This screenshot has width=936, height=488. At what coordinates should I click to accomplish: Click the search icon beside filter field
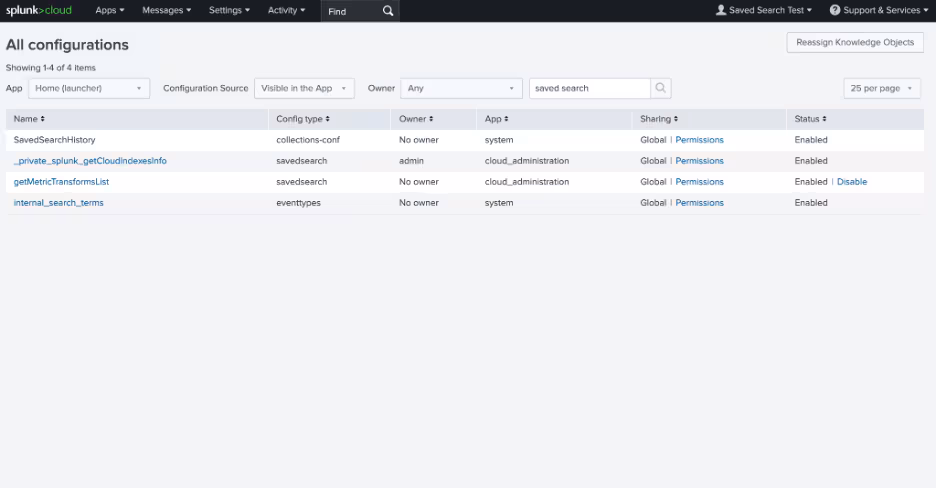click(x=661, y=88)
